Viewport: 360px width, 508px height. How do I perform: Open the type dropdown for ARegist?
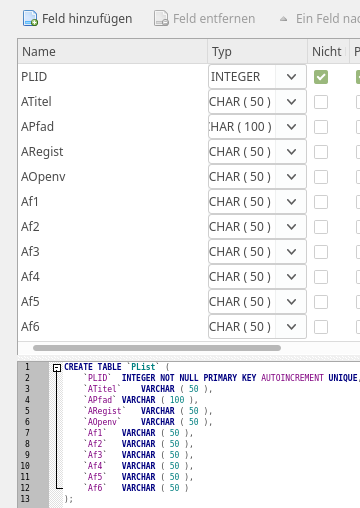click(x=291, y=152)
